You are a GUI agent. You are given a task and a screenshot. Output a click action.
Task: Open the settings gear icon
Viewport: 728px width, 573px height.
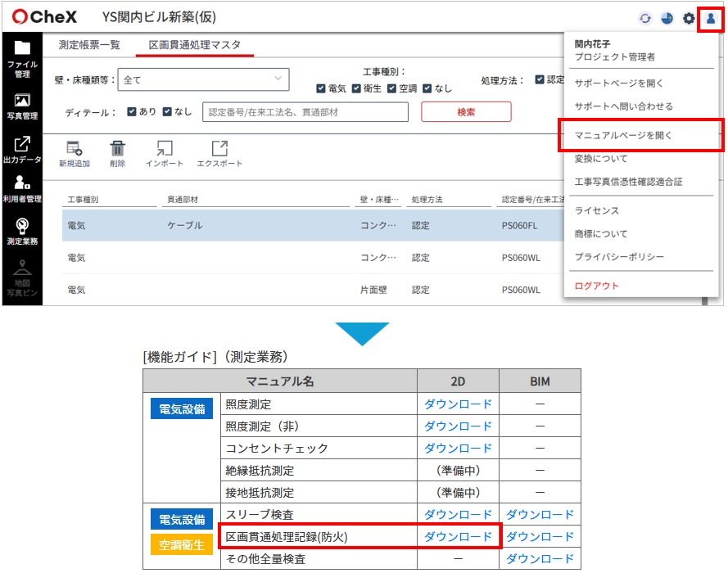coord(689,18)
